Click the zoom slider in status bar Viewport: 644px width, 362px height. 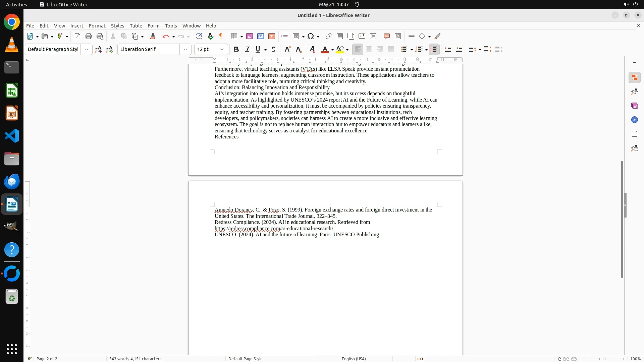[604, 359]
